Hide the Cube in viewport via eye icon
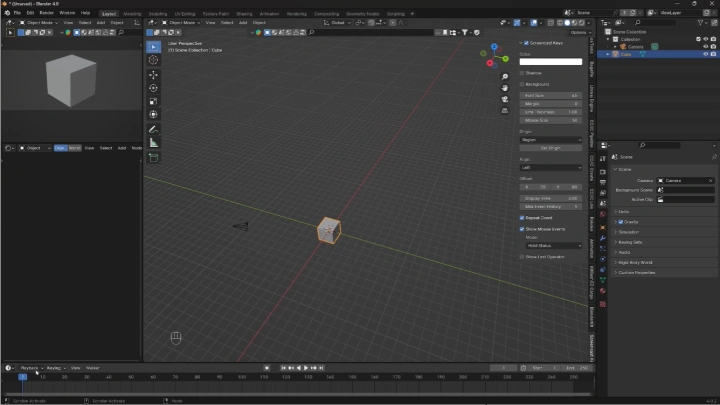The image size is (720, 405). [706, 54]
